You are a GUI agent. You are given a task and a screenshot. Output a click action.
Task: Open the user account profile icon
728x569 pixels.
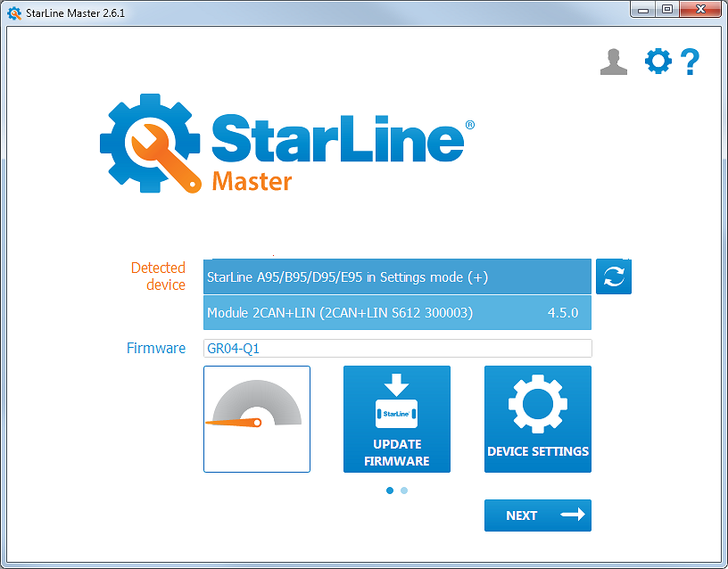click(613, 62)
